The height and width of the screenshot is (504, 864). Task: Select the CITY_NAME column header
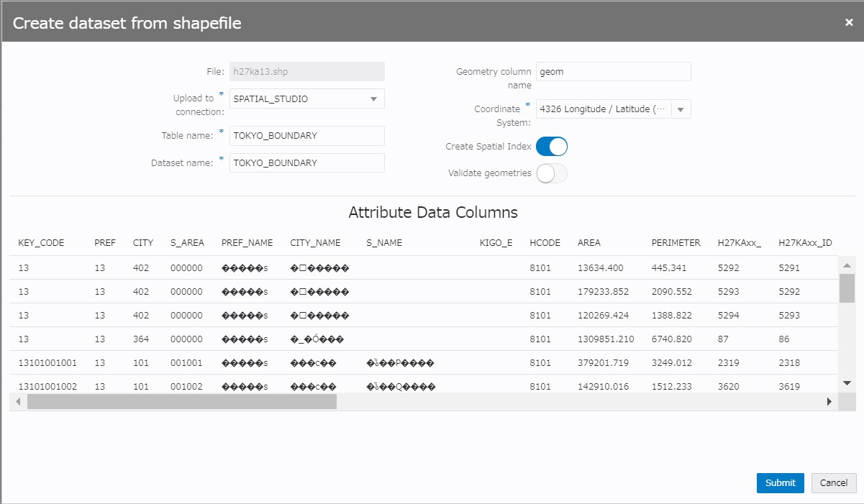tap(315, 243)
